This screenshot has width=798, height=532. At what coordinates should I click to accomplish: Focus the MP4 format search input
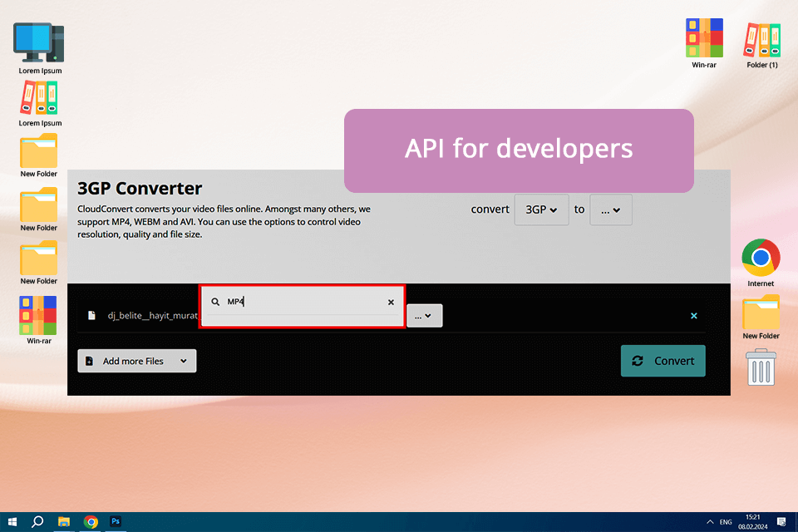[x=303, y=302]
